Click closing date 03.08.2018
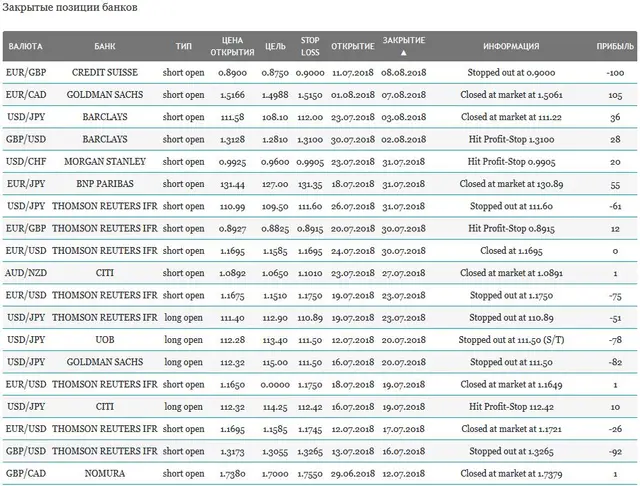The height and width of the screenshot is (486, 640). coord(404,117)
